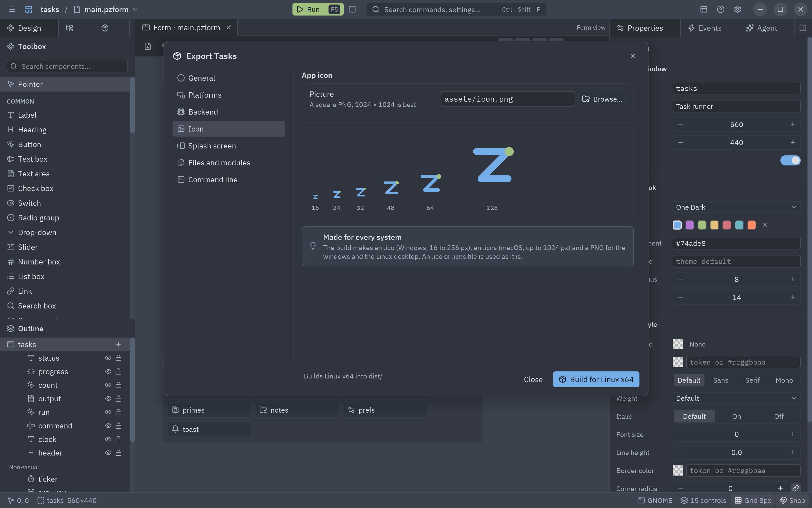
Task: Click the stop square icon beside Run
Action: coord(352,9)
